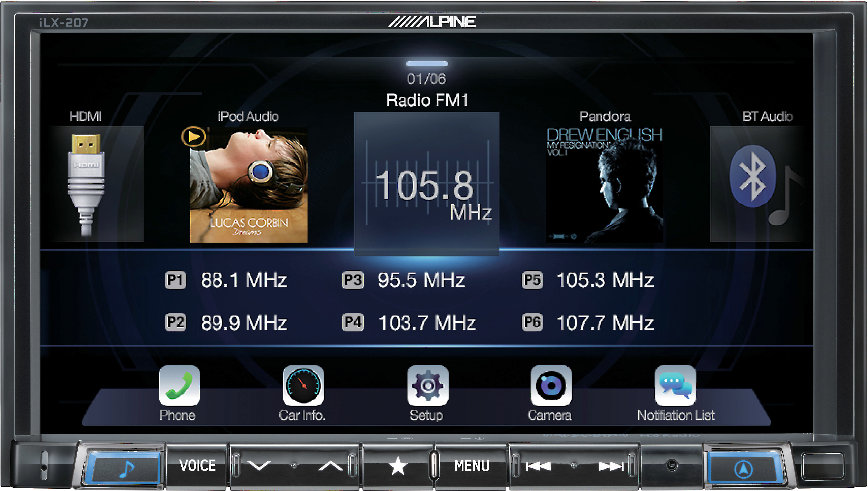Open the Notification List icon
The height and width of the screenshot is (491, 868).
(675, 385)
